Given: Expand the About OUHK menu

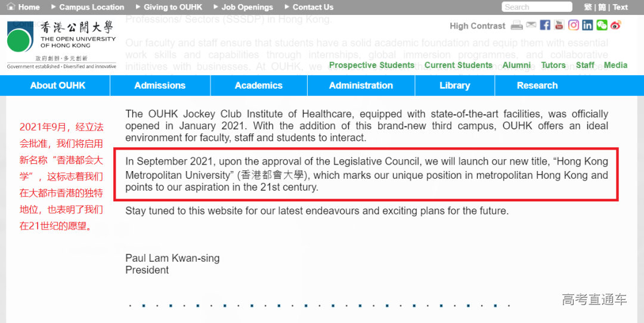Looking at the screenshot, I should [x=58, y=85].
